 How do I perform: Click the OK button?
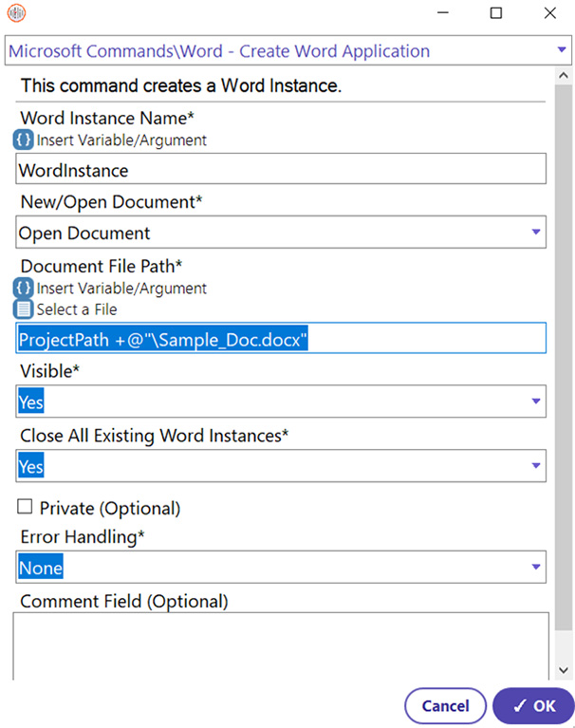pos(533,706)
